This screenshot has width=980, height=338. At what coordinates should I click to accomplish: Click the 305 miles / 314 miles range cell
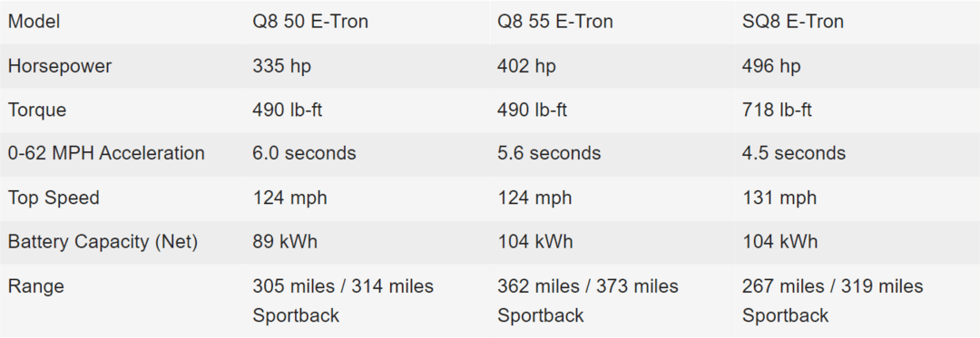pyautogui.click(x=343, y=301)
